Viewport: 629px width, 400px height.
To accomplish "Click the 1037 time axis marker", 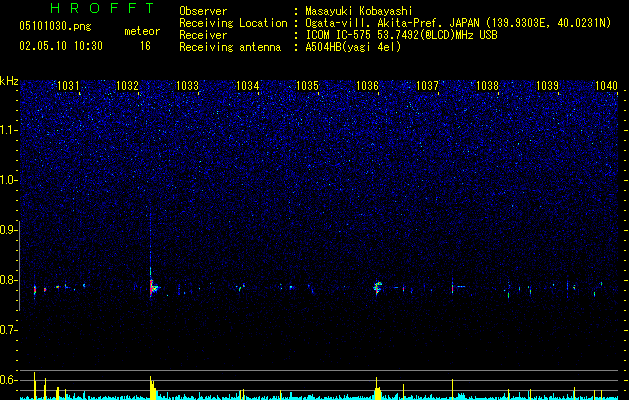I will pos(428,85).
